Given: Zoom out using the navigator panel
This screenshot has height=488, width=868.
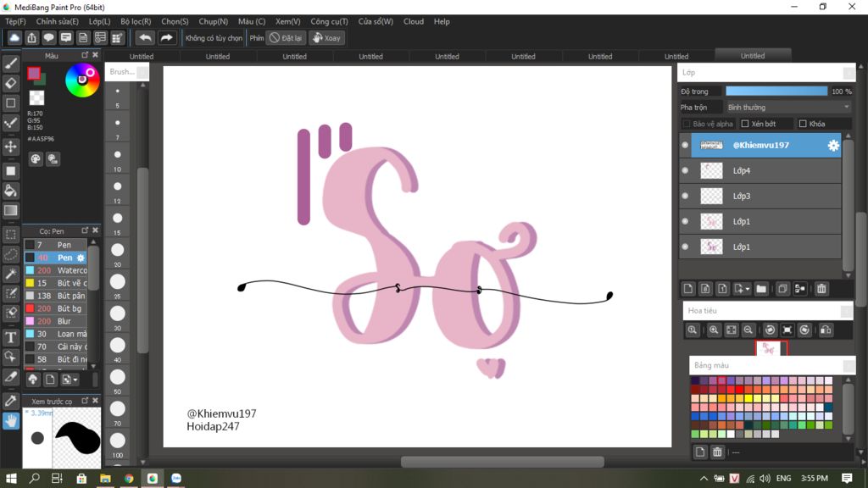Looking at the screenshot, I should (748, 330).
